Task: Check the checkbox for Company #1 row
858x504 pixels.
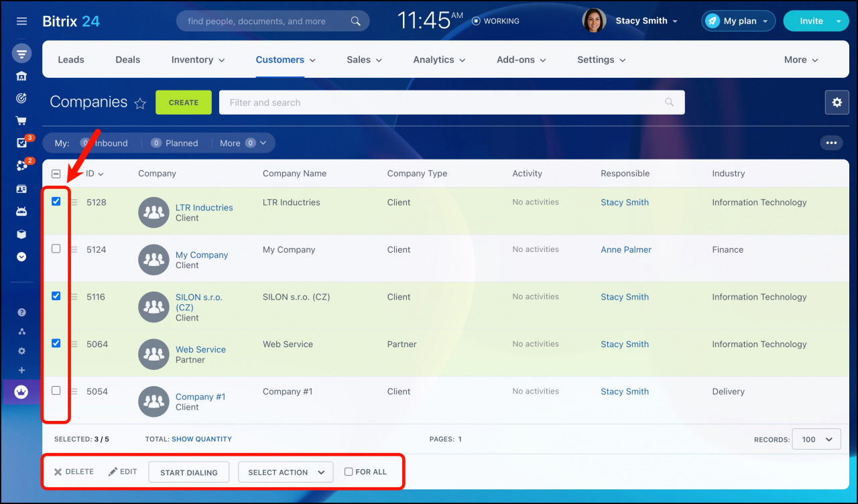Action: pyautogui.click(x=56, y=390)
